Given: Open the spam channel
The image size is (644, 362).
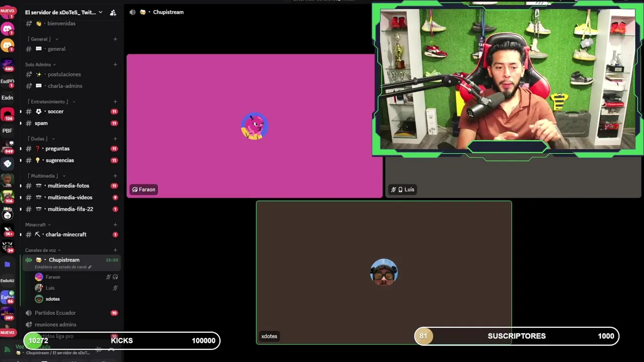Looking at the screenshot, I should pyautogui.click(x=70, y=123).
